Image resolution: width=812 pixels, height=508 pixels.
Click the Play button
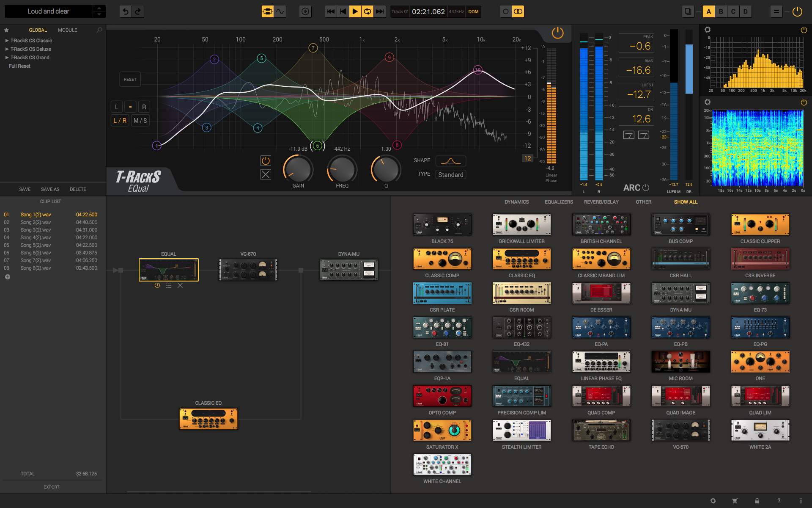coord(355,11)
